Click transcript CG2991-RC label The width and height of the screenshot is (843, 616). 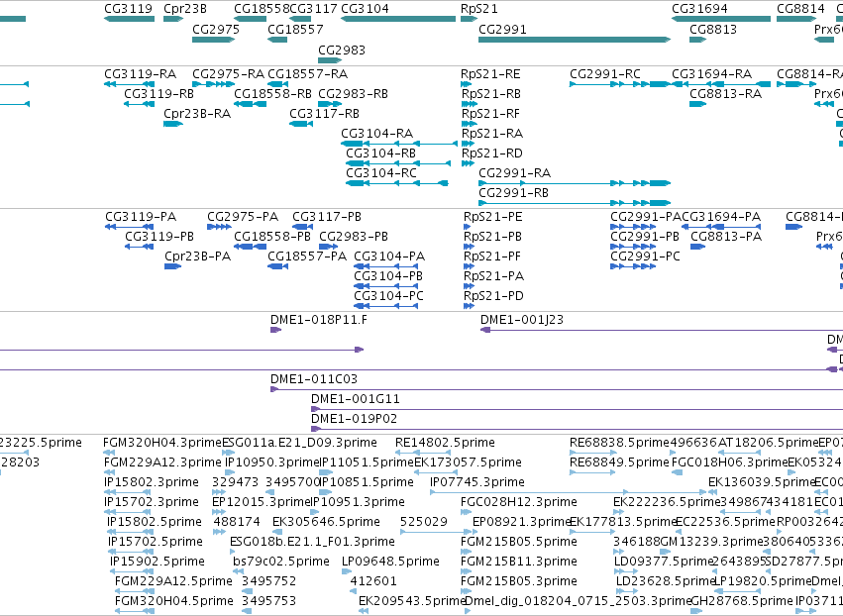[x=605, y=73]
